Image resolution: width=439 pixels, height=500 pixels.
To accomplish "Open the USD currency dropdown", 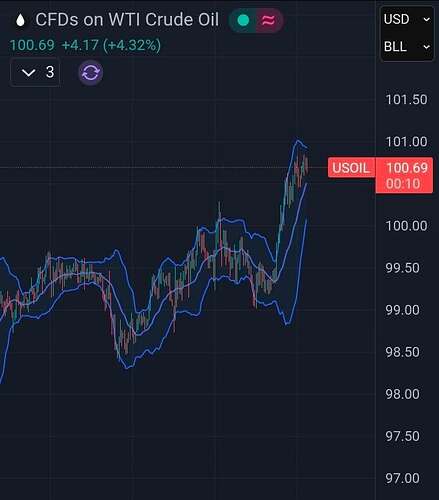I will (407, 19).
